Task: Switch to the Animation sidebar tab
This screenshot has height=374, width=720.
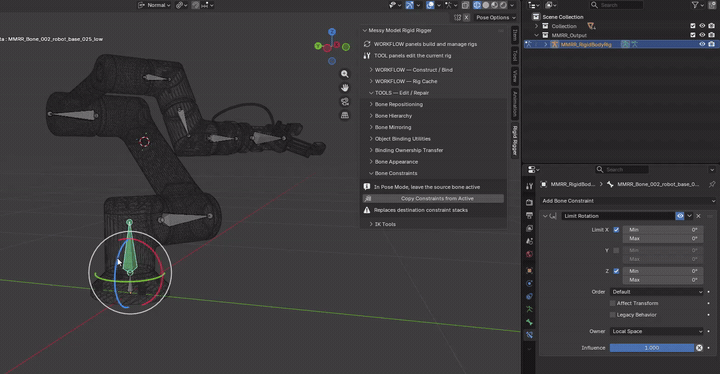Action: [515, 103]
